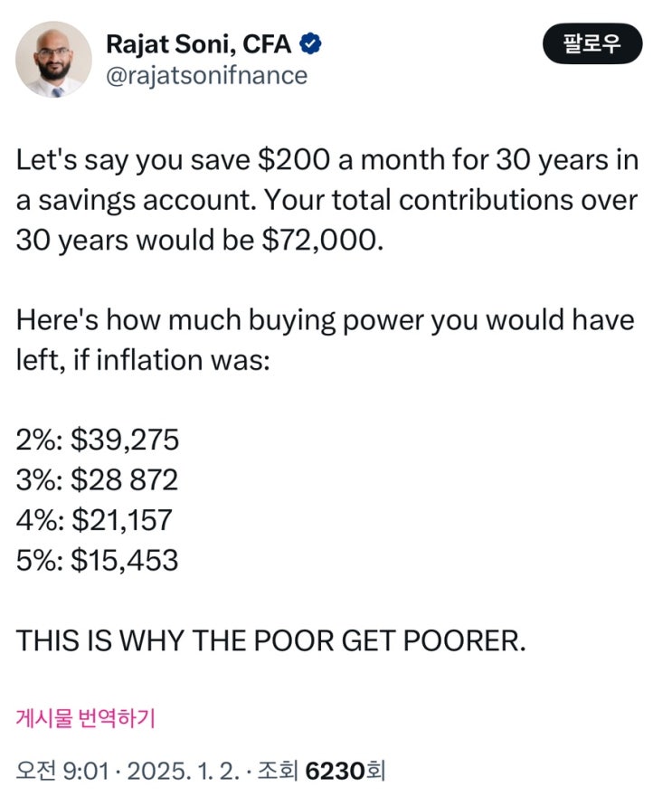Click the 3%: $28 872 line
Viewport: 672px width, 796px height.
pos(97,479)
